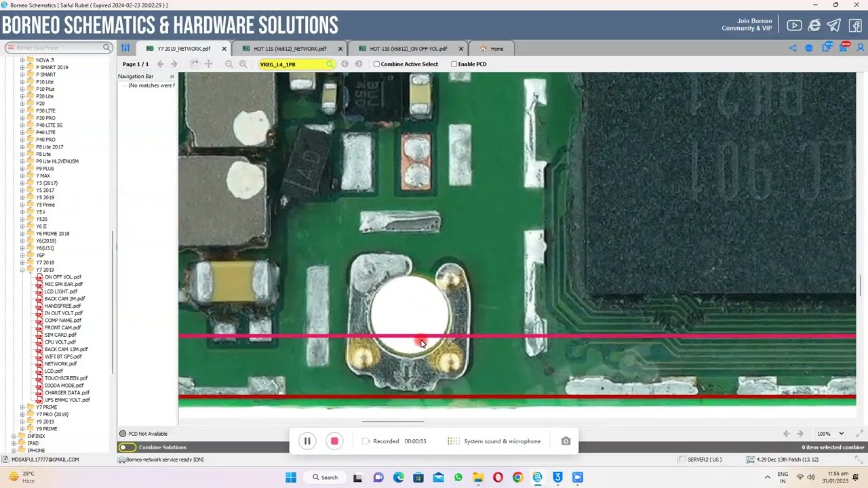Enable Combine Active Select checkbox

(376, 64)
